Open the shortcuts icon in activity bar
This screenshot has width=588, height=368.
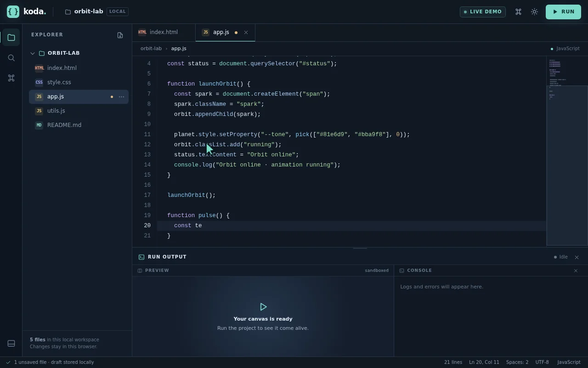coord(11,78)
